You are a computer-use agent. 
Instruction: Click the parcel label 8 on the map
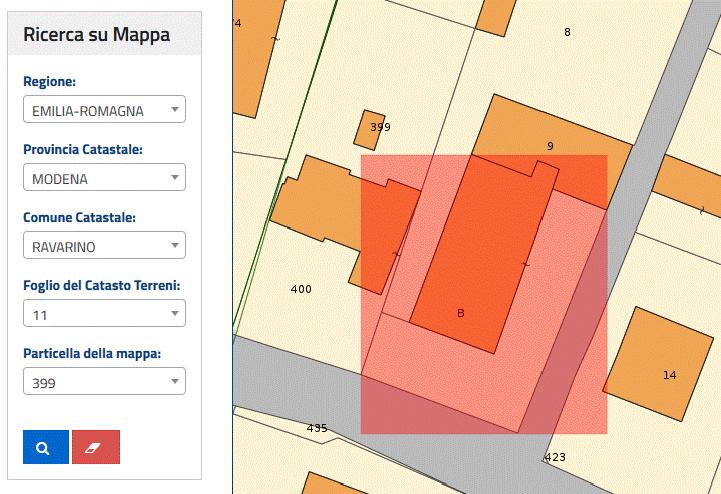coord(567,32)
